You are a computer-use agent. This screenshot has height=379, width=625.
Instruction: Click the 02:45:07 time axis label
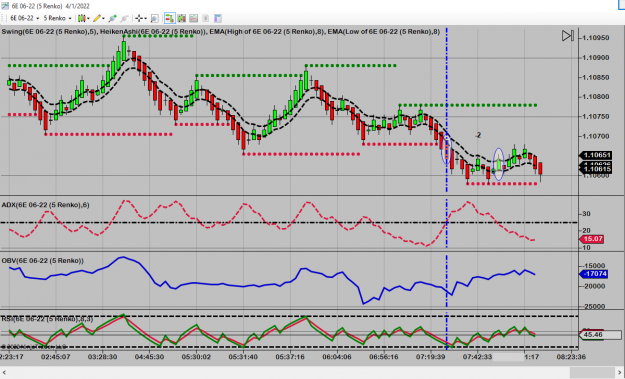[x=55, y=357]
